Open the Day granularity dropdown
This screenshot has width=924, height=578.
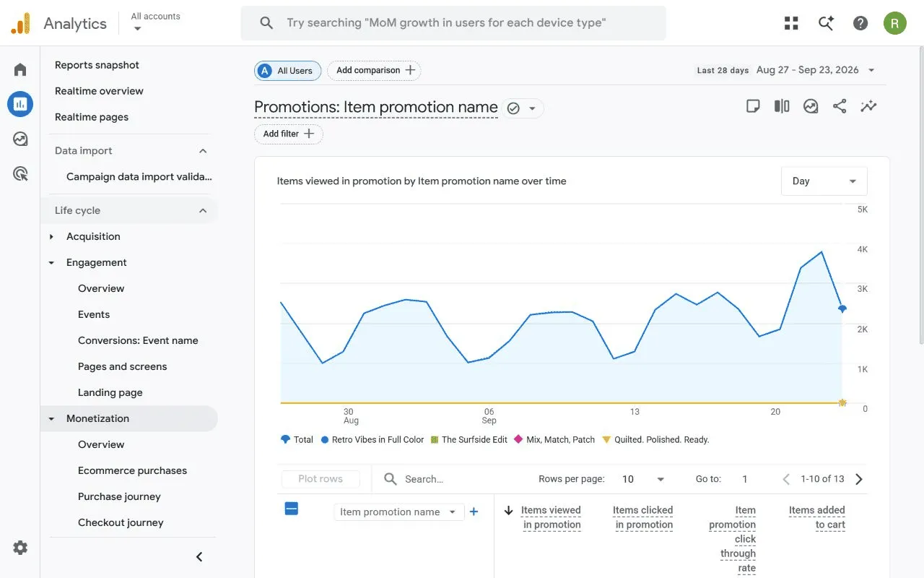[x=824, y=181]
